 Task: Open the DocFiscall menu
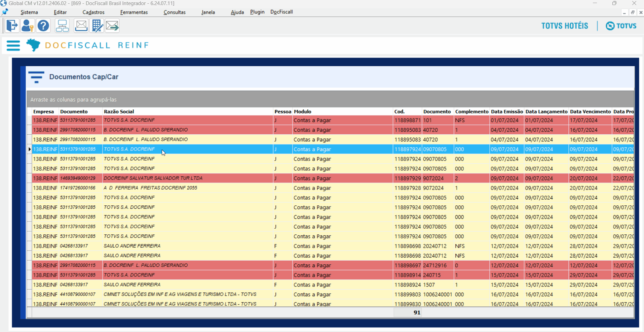pyautogui.click(x=281, y=12)
